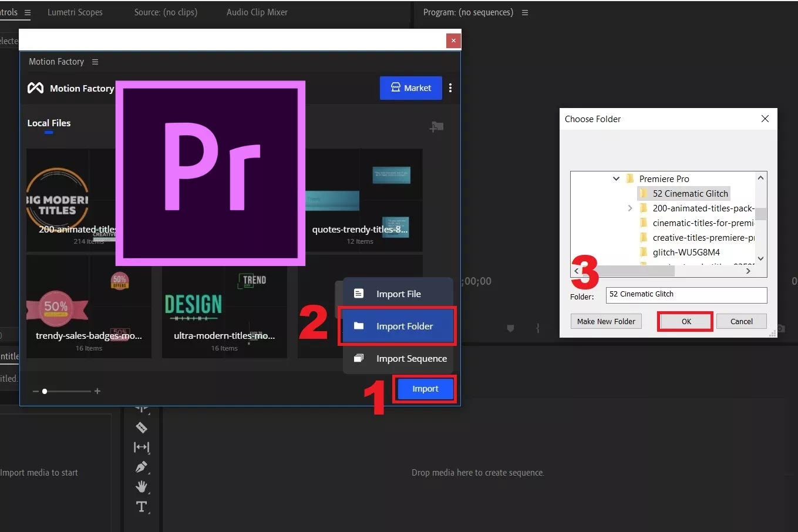Click the folder icon of 52 Cinematic Glitch
This screenshot has height=532, width=798.
(644, 193)
